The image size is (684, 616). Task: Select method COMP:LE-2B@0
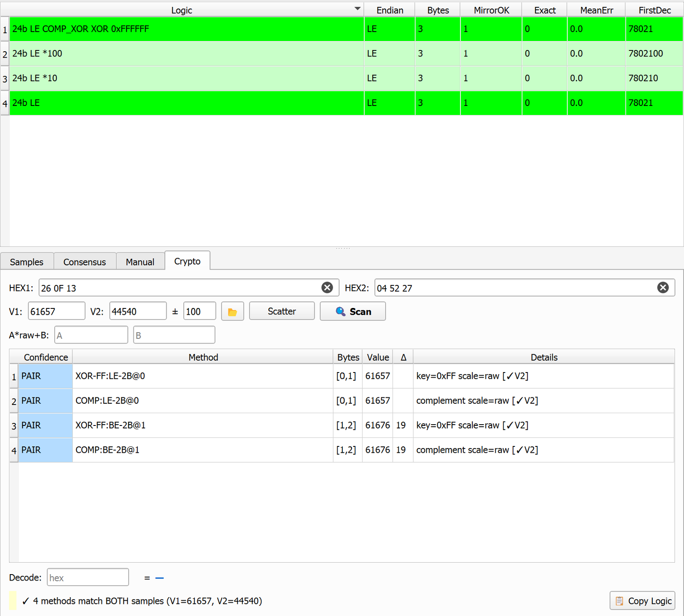point(203,401)
